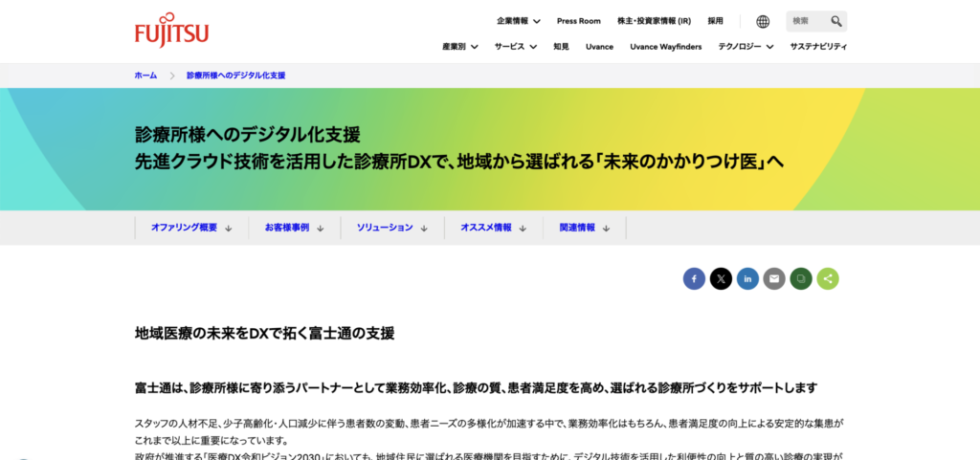Jump to 関連情報 section
The width and height of the screenshot is (980, 460).
[585, 228]
